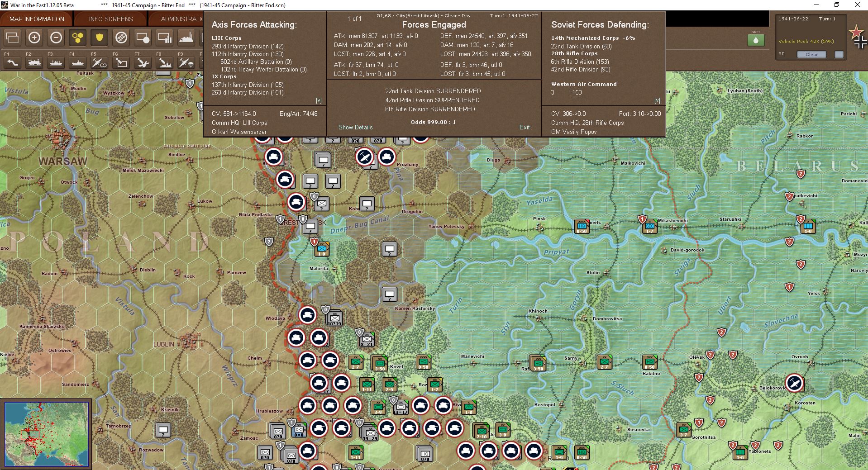
Task: Select Soviet HQ unit at Rakitno
Action: (x=650, y=362)
